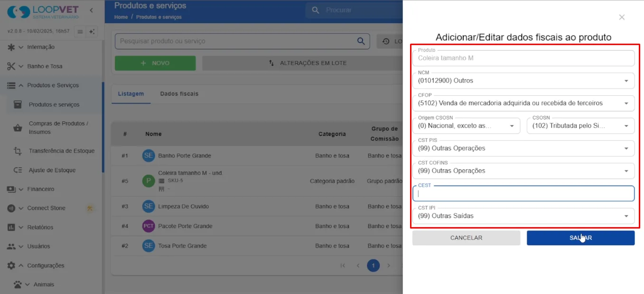Screen dimensions: 644x294
Task: Open Ajuste de Estoque in the sidebar
Action: point(51,170)
